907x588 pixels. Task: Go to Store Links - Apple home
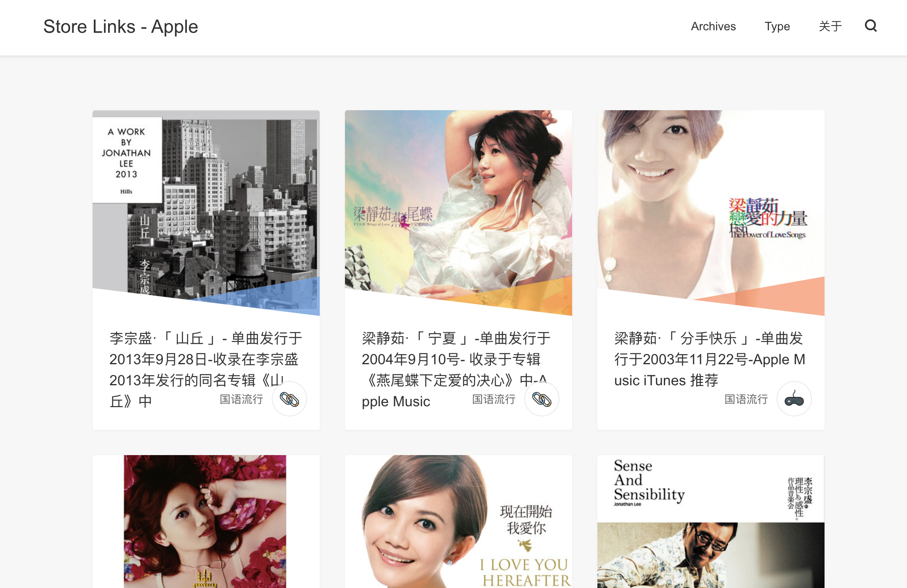(x=121, y=26)
